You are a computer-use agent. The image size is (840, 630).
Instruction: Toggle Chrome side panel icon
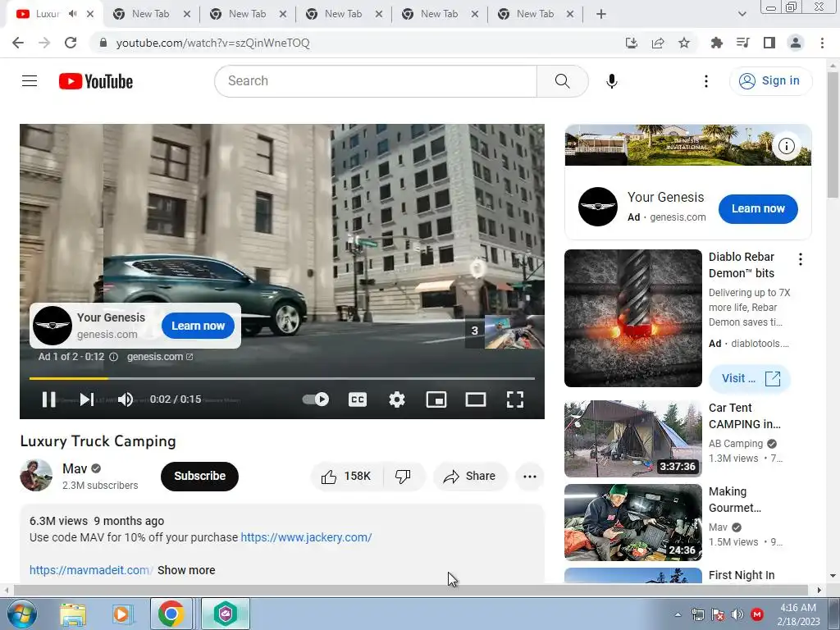(769, 43)
